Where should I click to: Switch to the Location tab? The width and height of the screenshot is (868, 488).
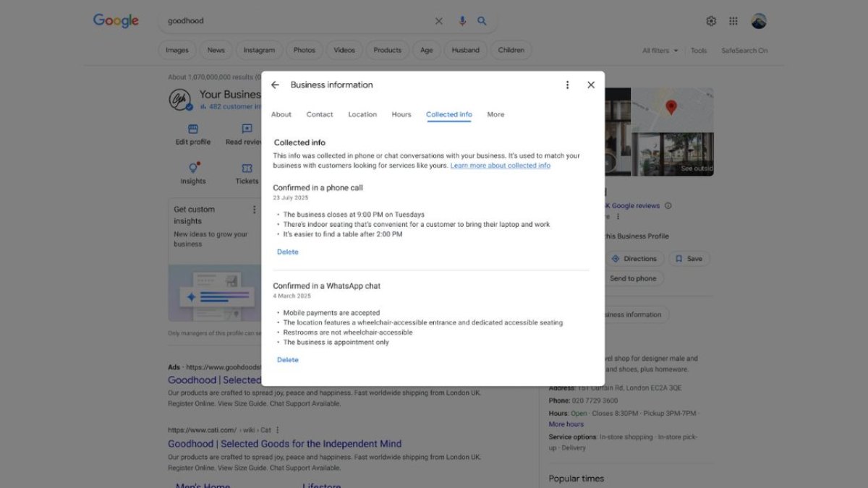362,114
